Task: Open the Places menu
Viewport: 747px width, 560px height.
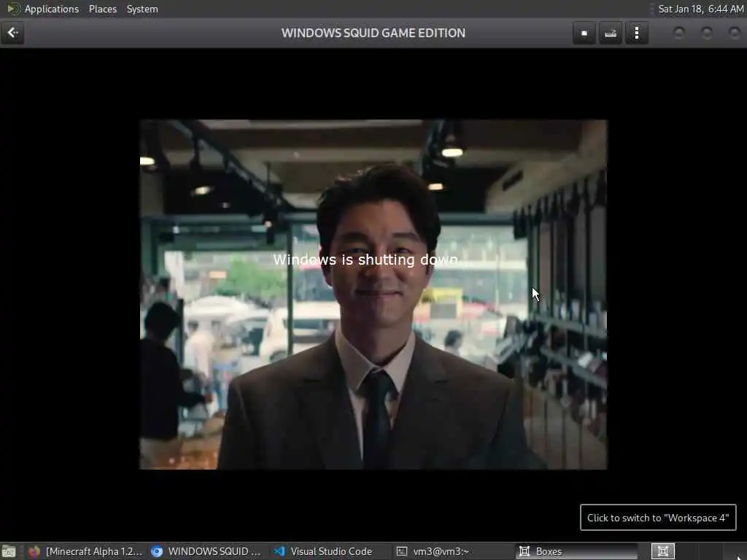Action: [x=102, y=9]
